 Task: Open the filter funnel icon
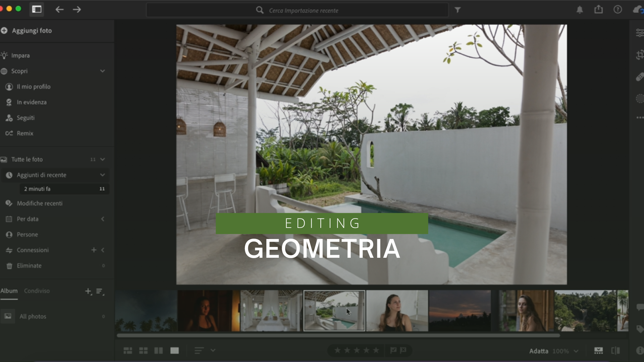click(x=458, y=10)
